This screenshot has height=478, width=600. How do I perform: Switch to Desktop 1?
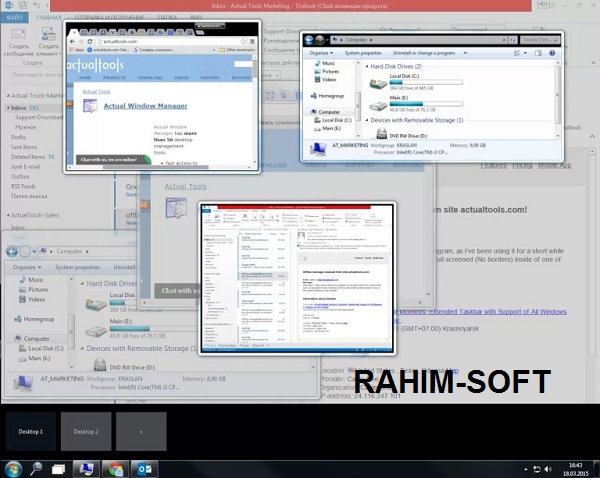(31, 431)
